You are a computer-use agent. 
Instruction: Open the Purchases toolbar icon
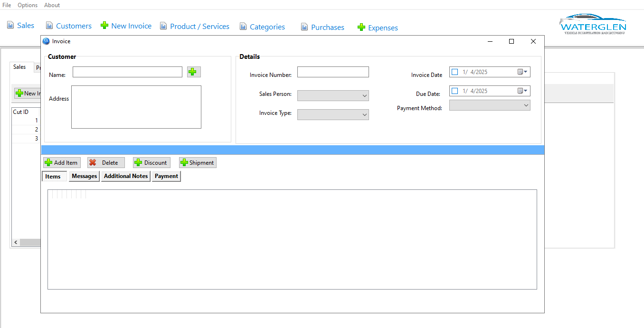pos(304,27)
